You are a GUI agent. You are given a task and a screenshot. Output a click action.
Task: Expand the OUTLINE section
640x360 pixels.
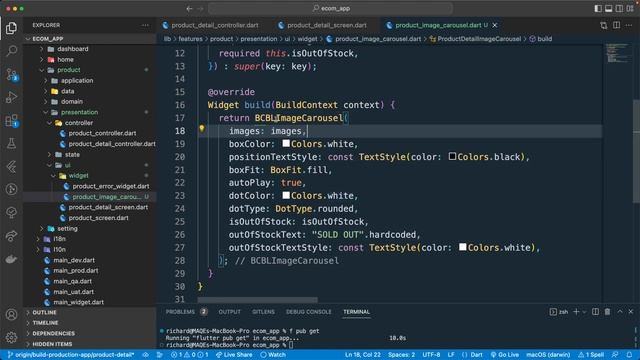coord(90,312)
